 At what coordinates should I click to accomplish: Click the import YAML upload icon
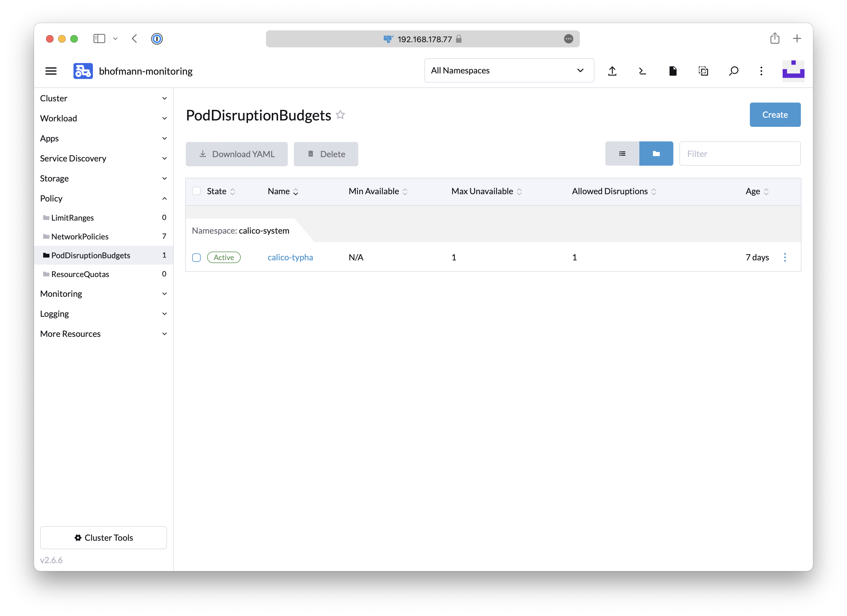[x=612, y=71]
